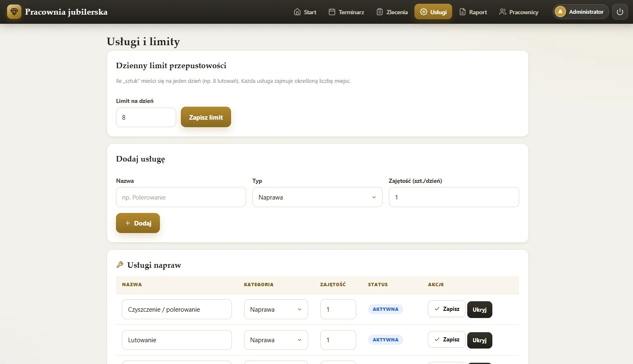
Task: Go to Terminarz calendar
Action: tap(346, 12)
